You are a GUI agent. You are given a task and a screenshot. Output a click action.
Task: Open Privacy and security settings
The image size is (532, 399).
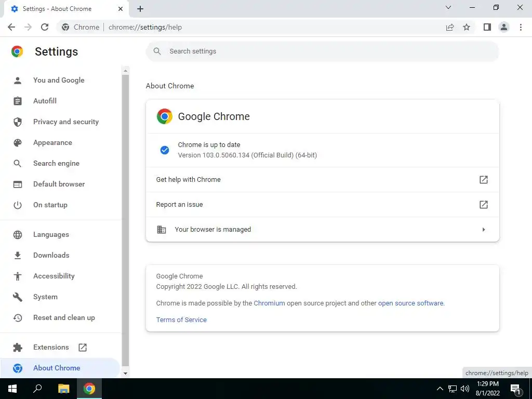coord(66,122)
